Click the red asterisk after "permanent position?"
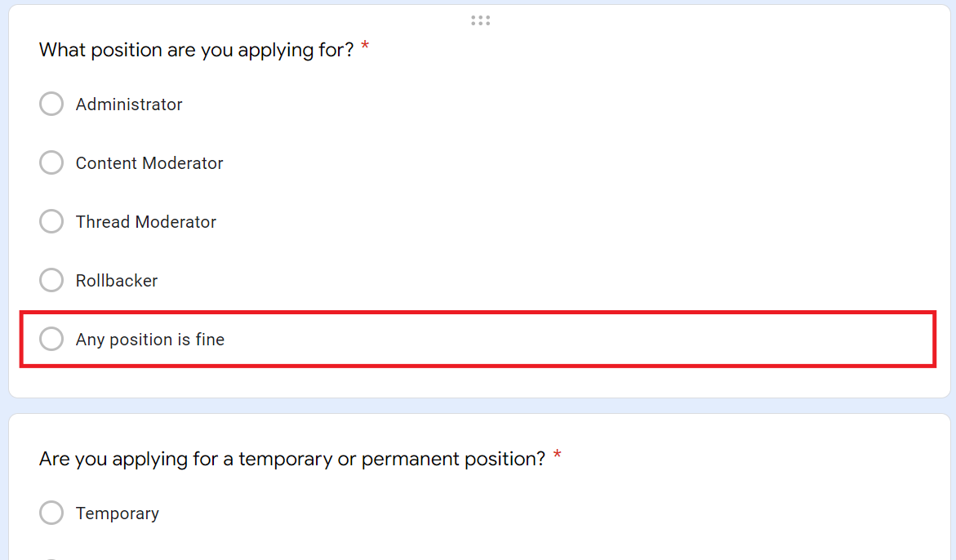Screen dimensions: 956x560 click(557, 457)
